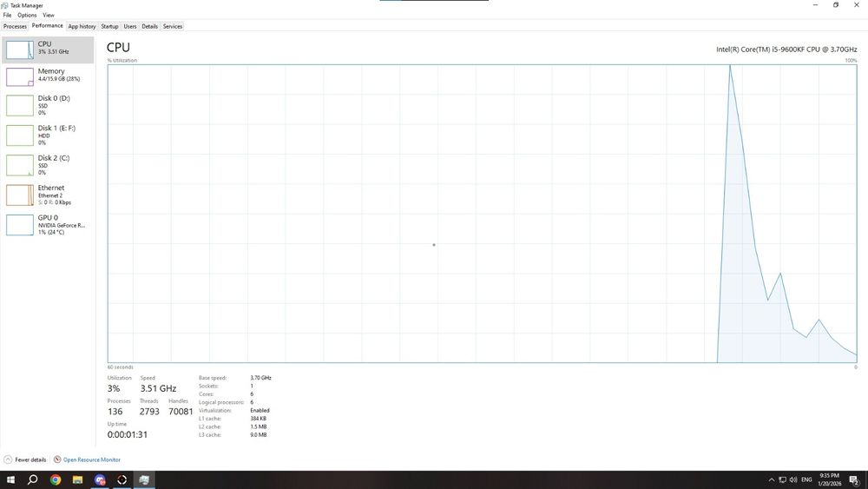Viewport: 868px width, 489px height.
Task: Open File Explorer from the taskbar
Action: click(x=77, y=479)
